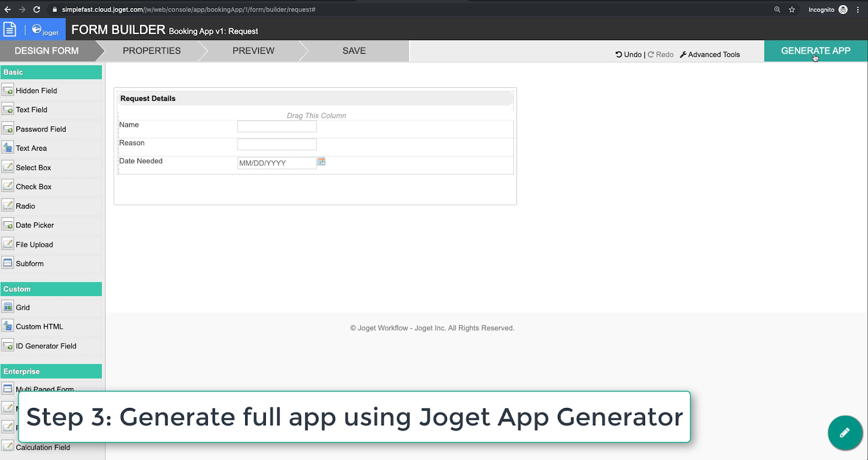Click the browser back arrow

pyautogui.click(x=8, y=9)
